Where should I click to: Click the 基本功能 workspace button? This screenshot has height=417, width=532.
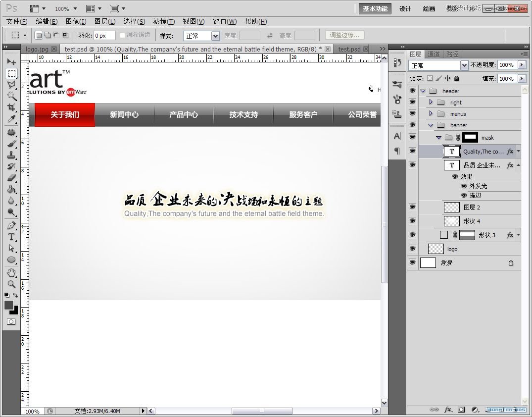point(375,9)
